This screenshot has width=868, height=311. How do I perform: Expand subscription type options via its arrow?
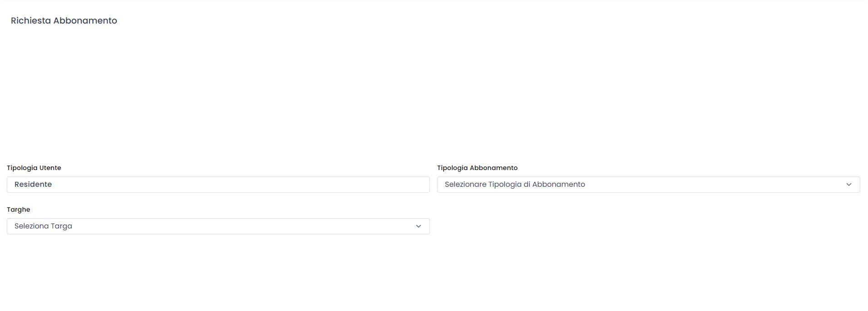(848, 185)
